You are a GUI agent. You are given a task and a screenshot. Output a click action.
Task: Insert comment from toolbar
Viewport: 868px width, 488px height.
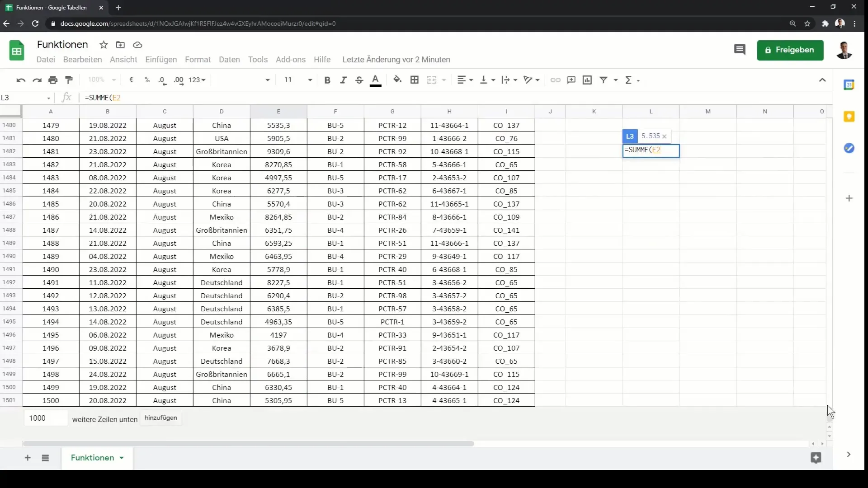point(571,80)
